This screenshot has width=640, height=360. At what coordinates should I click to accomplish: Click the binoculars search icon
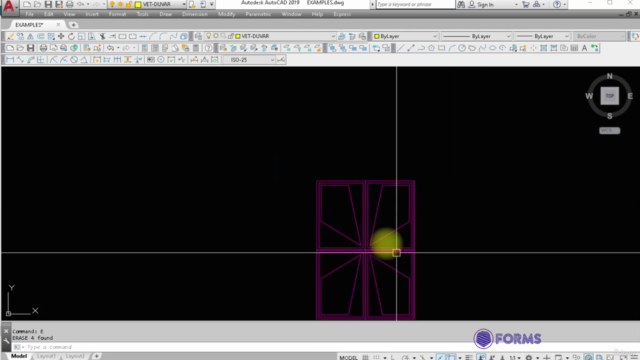point(461,4)
